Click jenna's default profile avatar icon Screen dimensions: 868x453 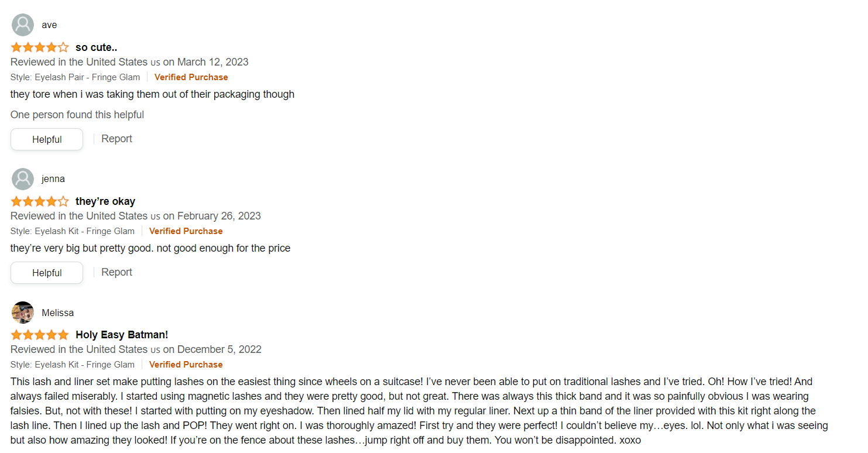(x=23, y=179)
